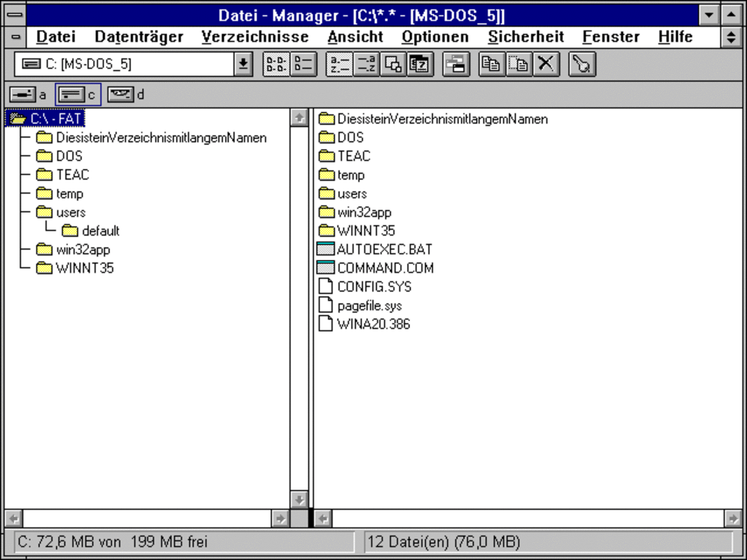Image resolution: width=747 pixels, height=560 pixels.
Task: Select DOS folder in file list
Action: [x=350, y=138]
